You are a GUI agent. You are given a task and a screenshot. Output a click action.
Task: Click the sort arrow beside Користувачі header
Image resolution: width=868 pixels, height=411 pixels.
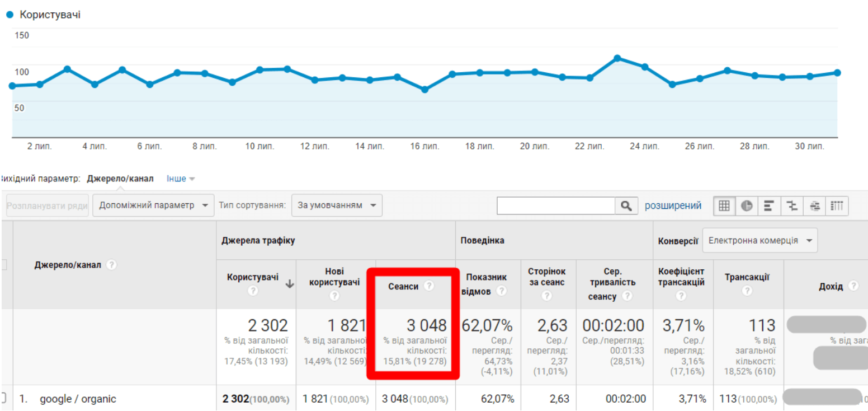pos(289,284)
